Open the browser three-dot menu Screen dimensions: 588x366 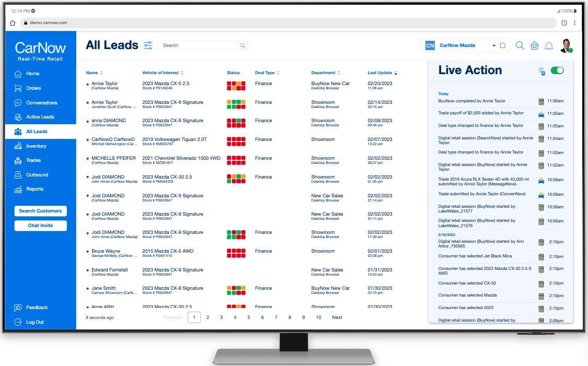pyautogui.click(x=574, y=23)
